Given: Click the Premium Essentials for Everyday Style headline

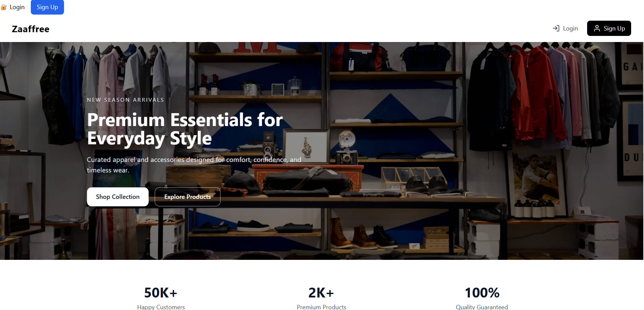Looking at the screenshot, I should [x=185, y=129].
